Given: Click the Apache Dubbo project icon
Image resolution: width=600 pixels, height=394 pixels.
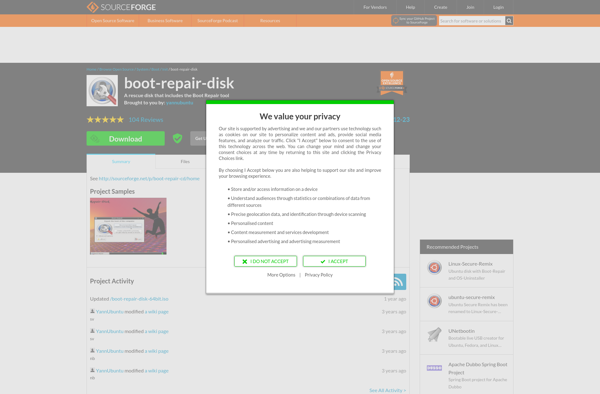Looking at the screenshot, I should [x=434, y=368].
